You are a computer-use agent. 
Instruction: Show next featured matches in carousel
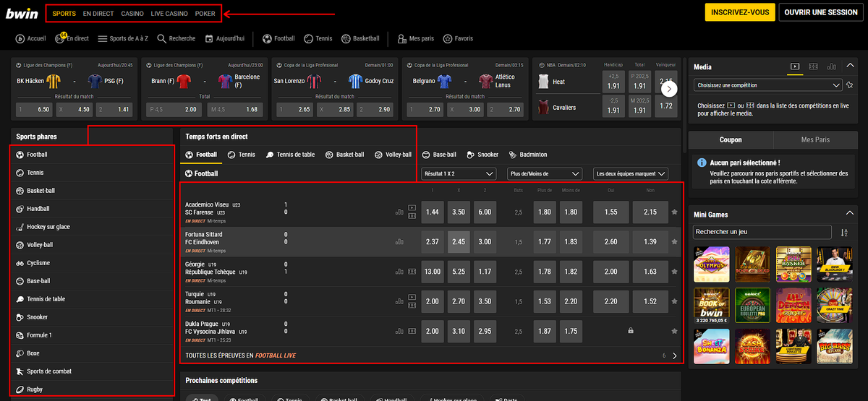pos(670,88)
